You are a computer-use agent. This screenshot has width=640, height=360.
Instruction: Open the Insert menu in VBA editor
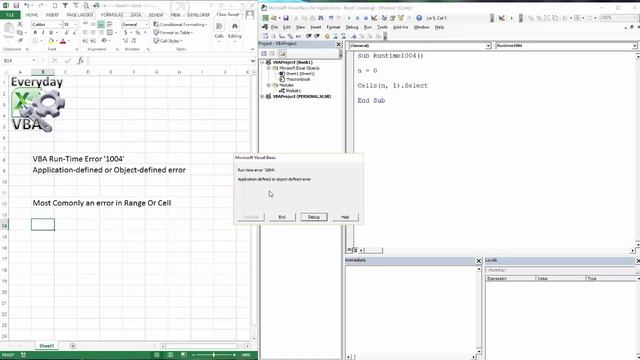pyautogui.click(x=316, y=27)
